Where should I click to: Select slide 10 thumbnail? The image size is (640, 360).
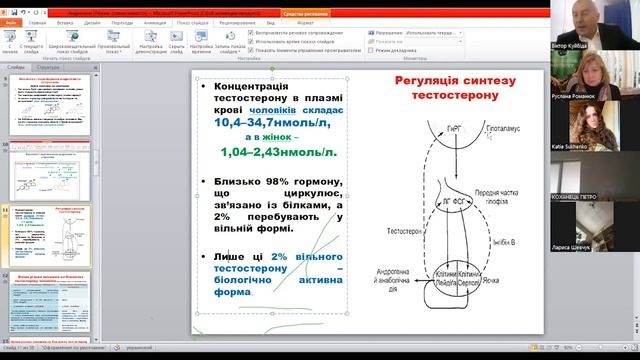pos(50,171)
